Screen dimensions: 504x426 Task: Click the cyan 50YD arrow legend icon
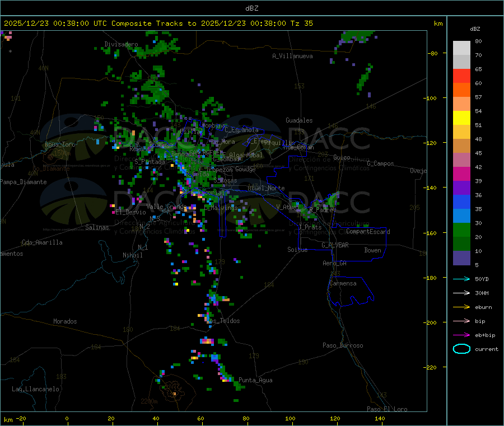[461, 279]
